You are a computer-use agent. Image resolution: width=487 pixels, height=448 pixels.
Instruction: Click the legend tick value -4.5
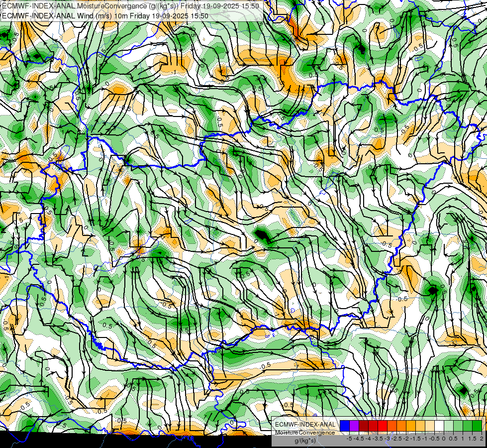(x=359, y=439)
